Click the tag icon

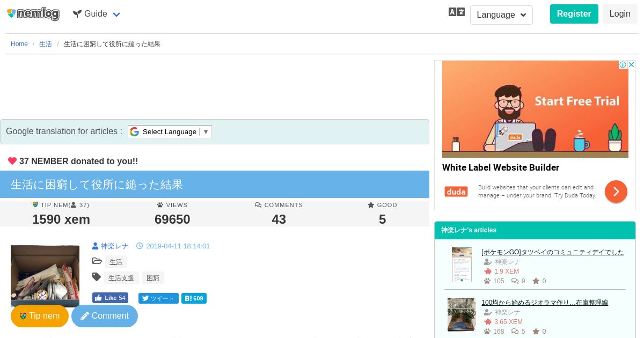(x=97, y=277)
